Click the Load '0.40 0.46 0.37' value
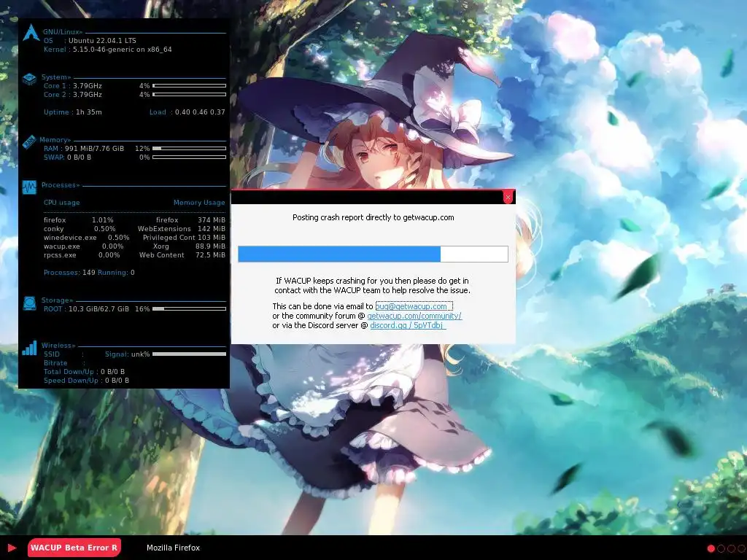 point(200,112)
